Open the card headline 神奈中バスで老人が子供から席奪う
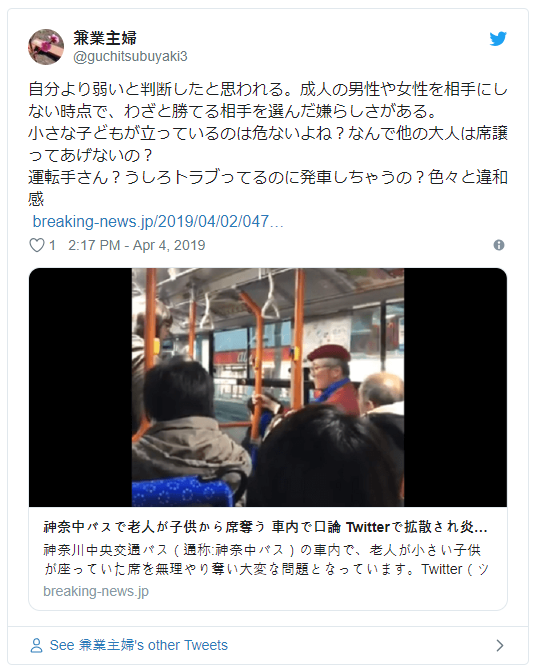Image resolution: width=535 pixels, height=671 pixels. 265,527
